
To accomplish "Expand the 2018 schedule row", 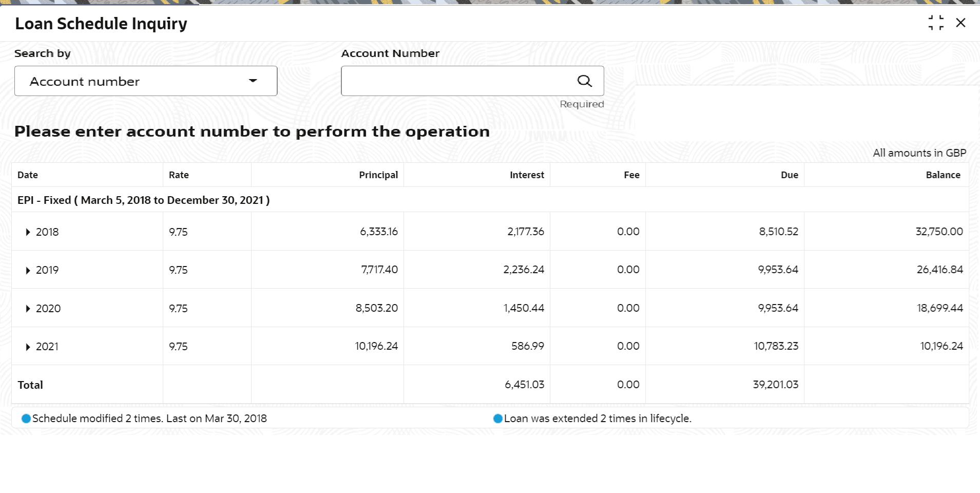I will point(28,232).
